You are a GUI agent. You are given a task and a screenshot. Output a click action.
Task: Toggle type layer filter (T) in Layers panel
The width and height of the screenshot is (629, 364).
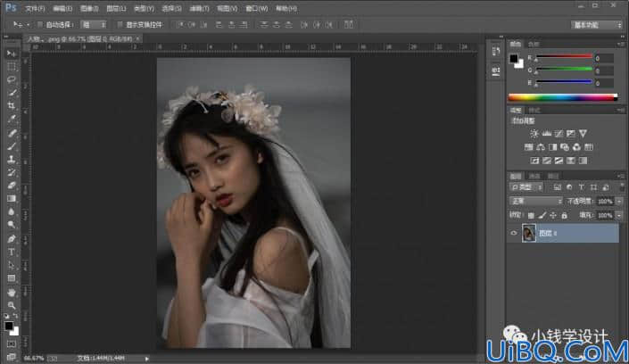point(581,187)
